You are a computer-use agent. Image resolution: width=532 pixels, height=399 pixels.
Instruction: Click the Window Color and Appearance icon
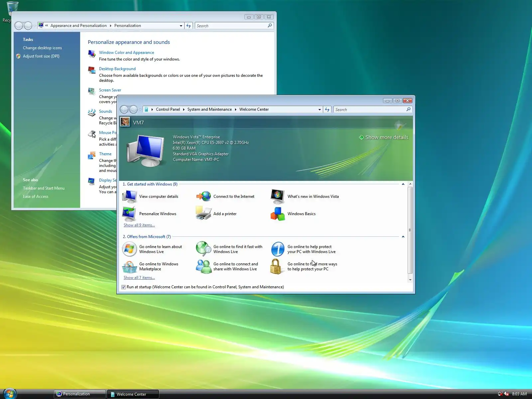[x=92, y=54]
